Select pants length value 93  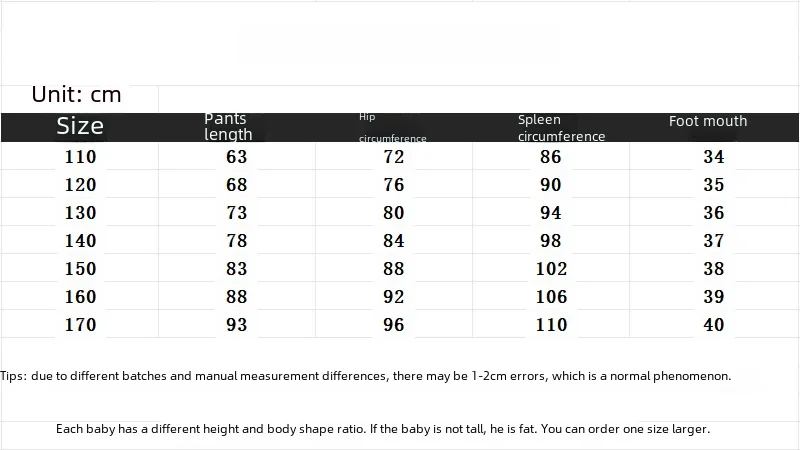coord(237,324)
